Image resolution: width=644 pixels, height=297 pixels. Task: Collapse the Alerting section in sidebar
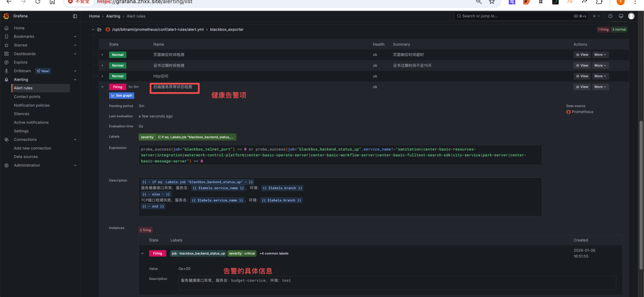[x=75, y=80]
